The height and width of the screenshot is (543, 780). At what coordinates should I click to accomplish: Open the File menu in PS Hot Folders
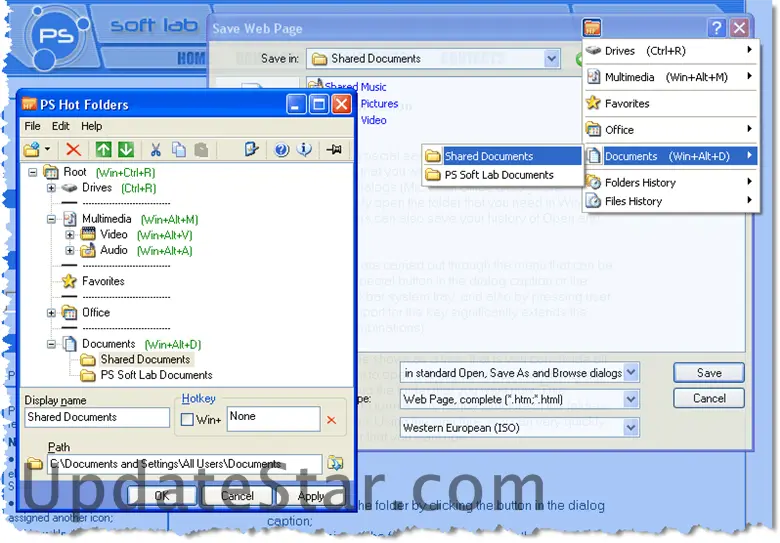coord(32,126)
